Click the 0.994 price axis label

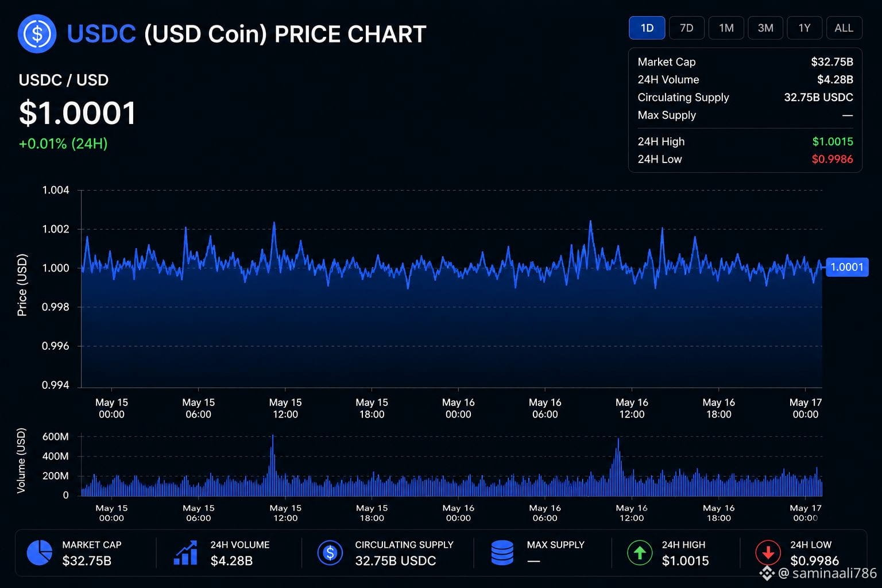56,385
